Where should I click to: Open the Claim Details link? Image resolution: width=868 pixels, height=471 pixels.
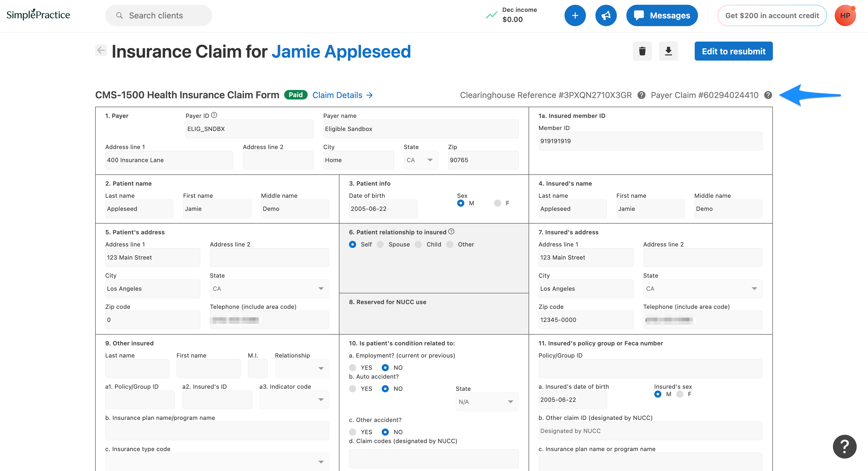tap(338, 95)
